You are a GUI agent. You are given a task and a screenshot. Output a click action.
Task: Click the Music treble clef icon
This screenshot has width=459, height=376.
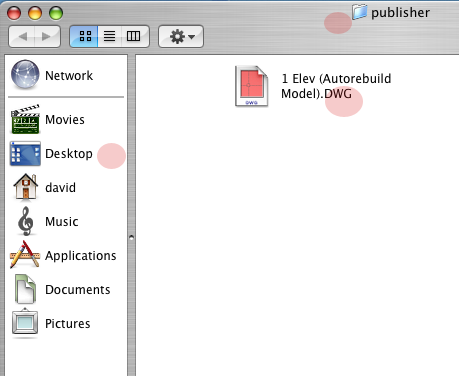point(25,221)
